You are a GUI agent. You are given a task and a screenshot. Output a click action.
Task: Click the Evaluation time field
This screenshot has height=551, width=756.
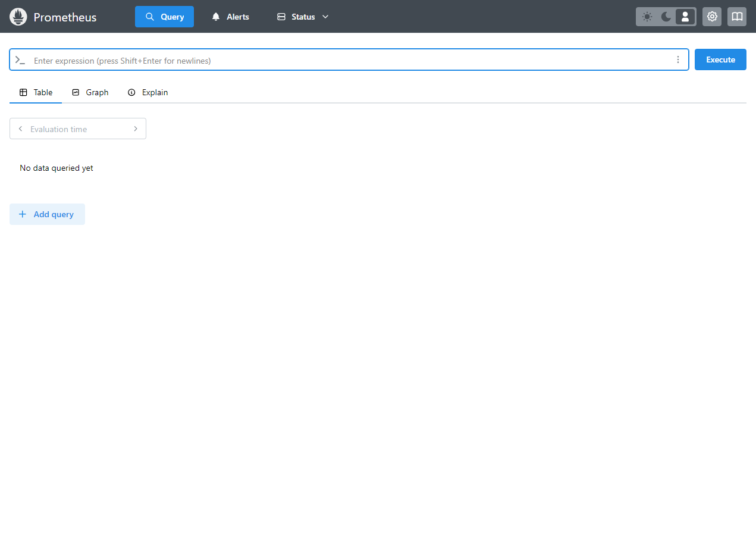click(78, 129)
